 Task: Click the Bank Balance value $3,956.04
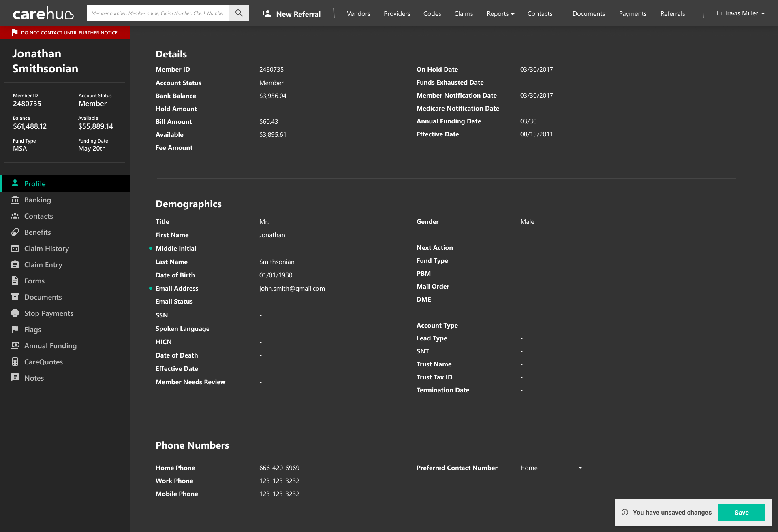coord(273,96)
